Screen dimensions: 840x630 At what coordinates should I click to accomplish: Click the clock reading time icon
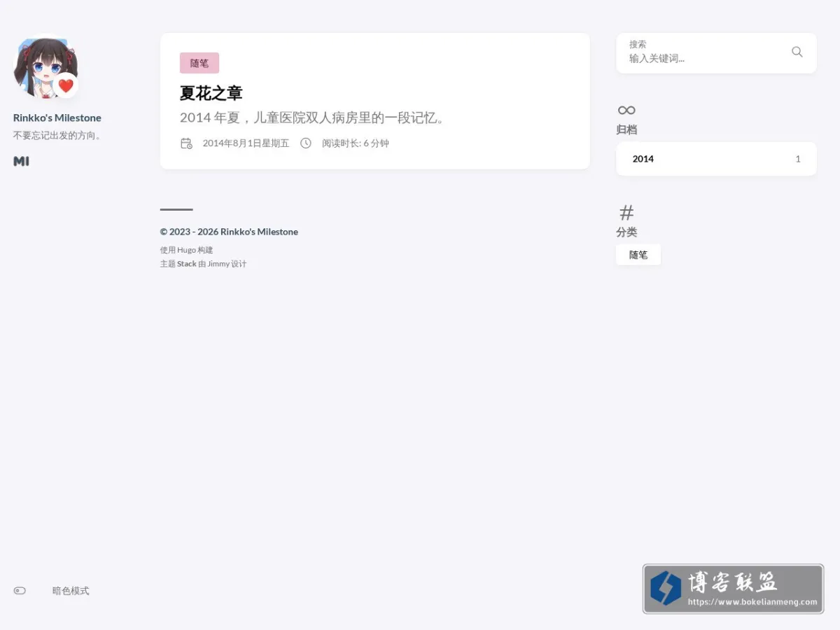tap(306, 143)
